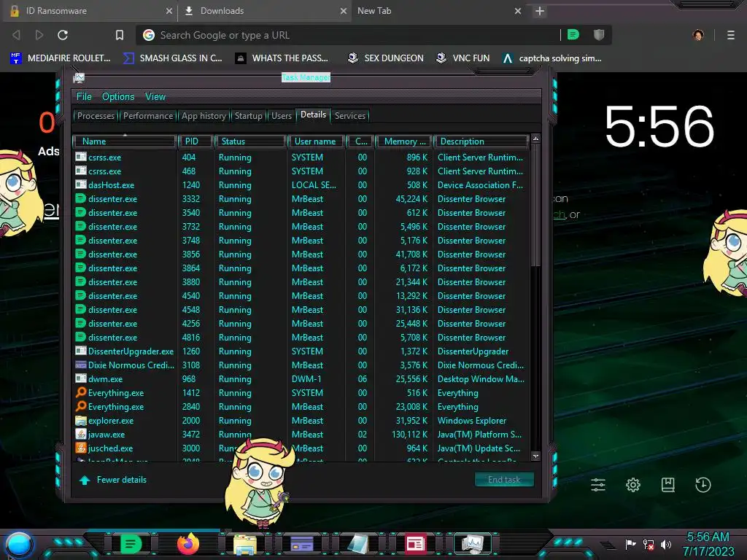The height and width of the screenshot is (560, 747).
Task: Switch to the Services tab
Action: (350, 116)
